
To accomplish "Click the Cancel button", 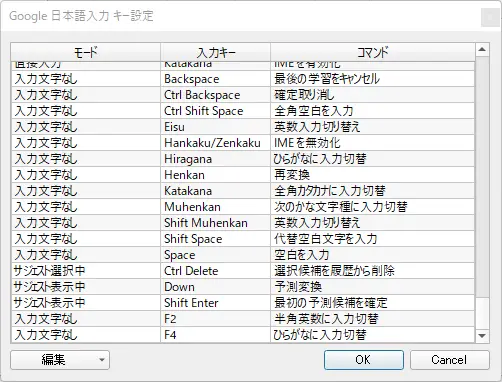I will 449,360.
